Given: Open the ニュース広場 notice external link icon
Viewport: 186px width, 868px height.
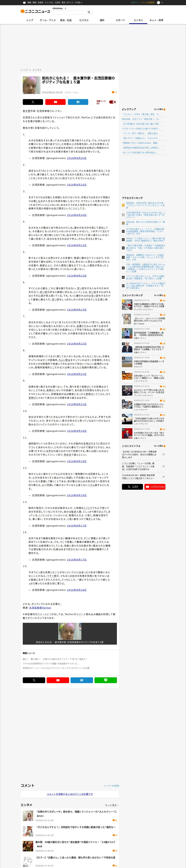Looking at the screenshot, I should pyautogui.click(x=164, y=466).
